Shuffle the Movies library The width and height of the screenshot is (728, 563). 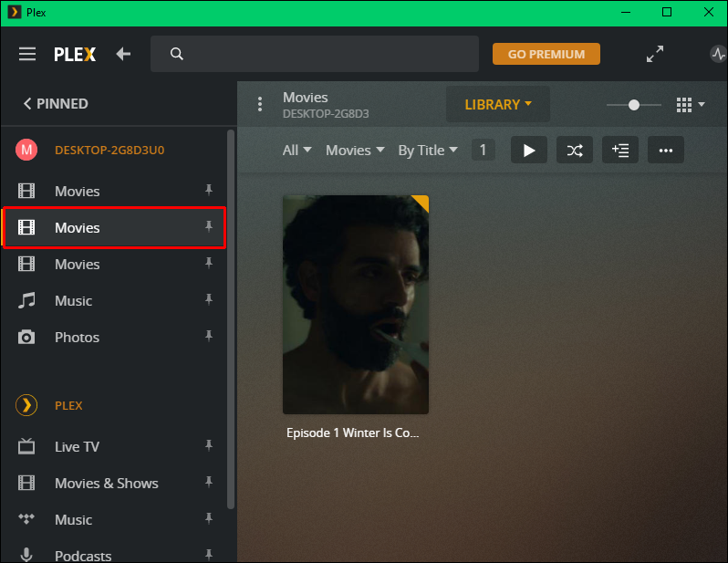coord(575,151)
